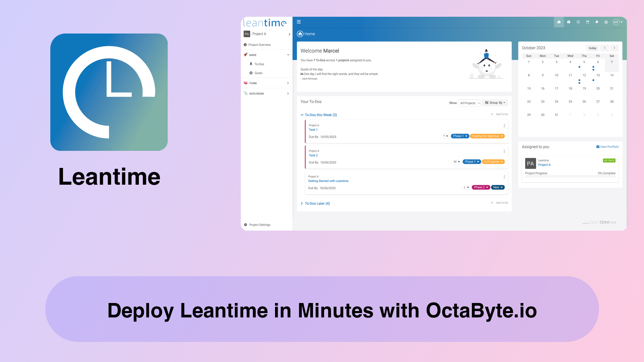Click the Project A progress bar
Viewport: 644px width, 362px height.
(x=570, y=176)
